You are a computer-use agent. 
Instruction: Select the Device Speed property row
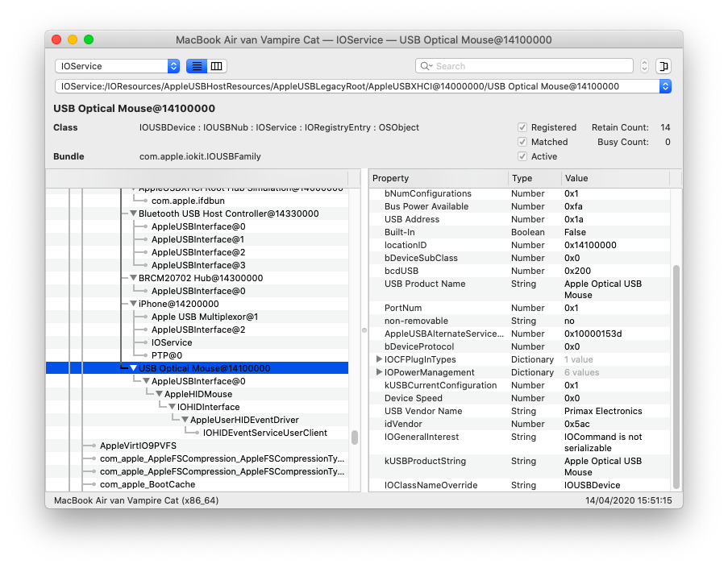pos(520,398)
